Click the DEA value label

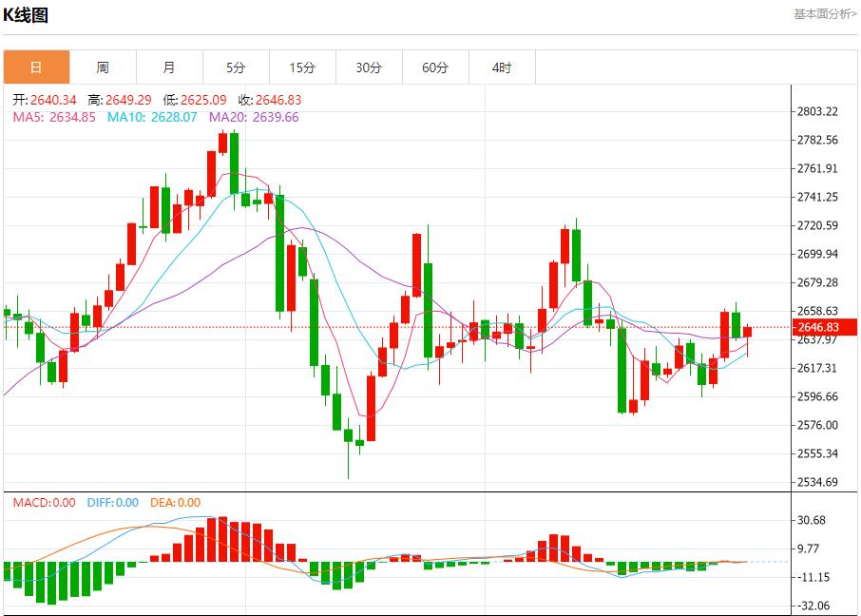coord(175,503)
